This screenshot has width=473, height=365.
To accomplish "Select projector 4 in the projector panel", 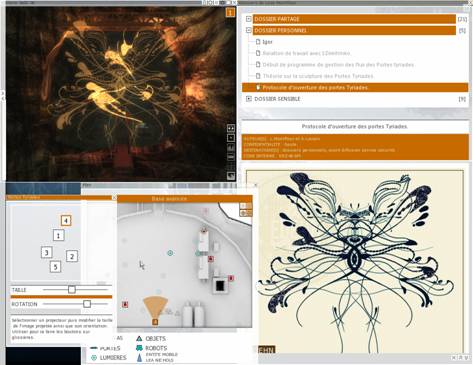I will click(x=66, y=221).
